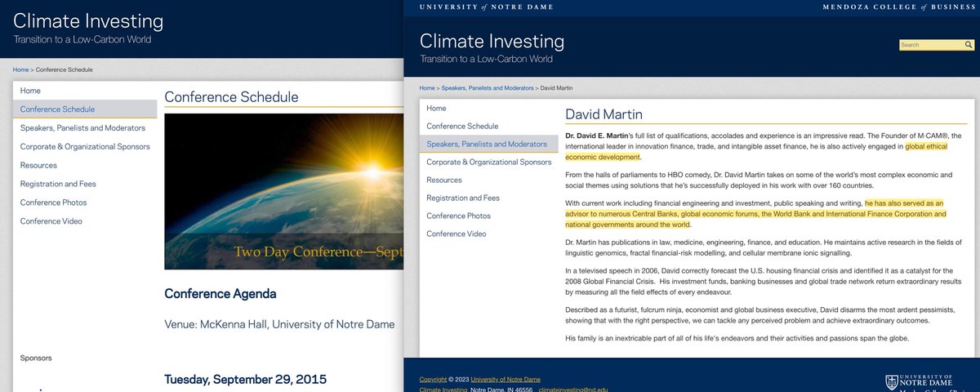Select Resources in the Conference Schedule page sidebar

pyautogui.click(x=38, y=165)
